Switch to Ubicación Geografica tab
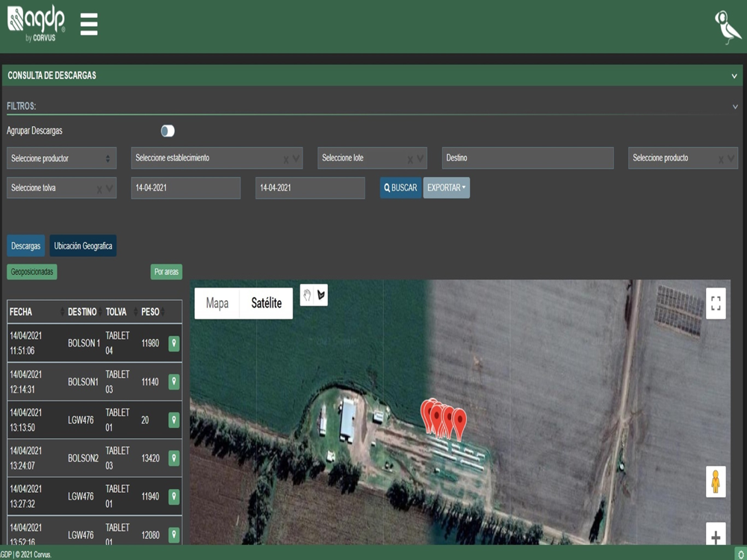This screenshot has height=560, width=747. coord(83,246)
